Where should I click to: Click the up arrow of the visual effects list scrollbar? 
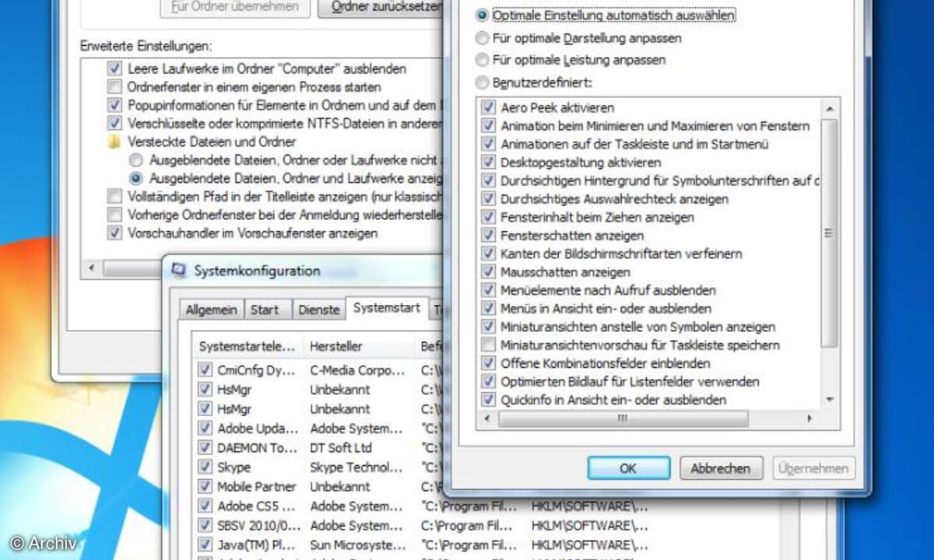click(829, 108)
